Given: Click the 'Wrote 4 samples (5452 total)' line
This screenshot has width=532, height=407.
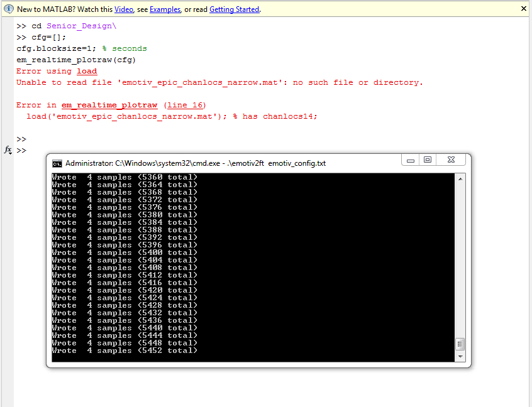Looking at the screenshot, I should click(125, 350).
